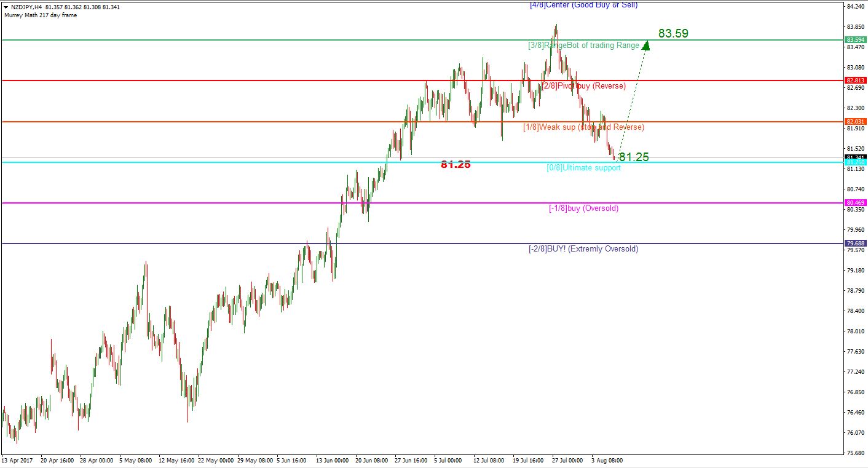Click the magenta 80.469 price tag on axis
The width and height of the screenshot is (868, 468).
(x=855, y=203)
